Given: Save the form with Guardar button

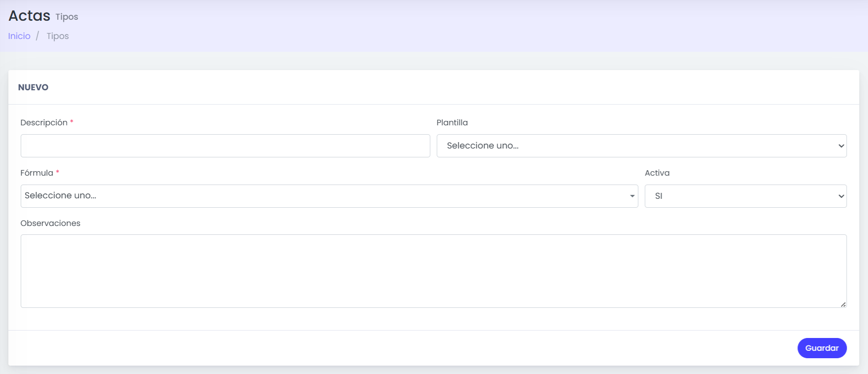Looking at the screenshot, I should tap(822, 348).
